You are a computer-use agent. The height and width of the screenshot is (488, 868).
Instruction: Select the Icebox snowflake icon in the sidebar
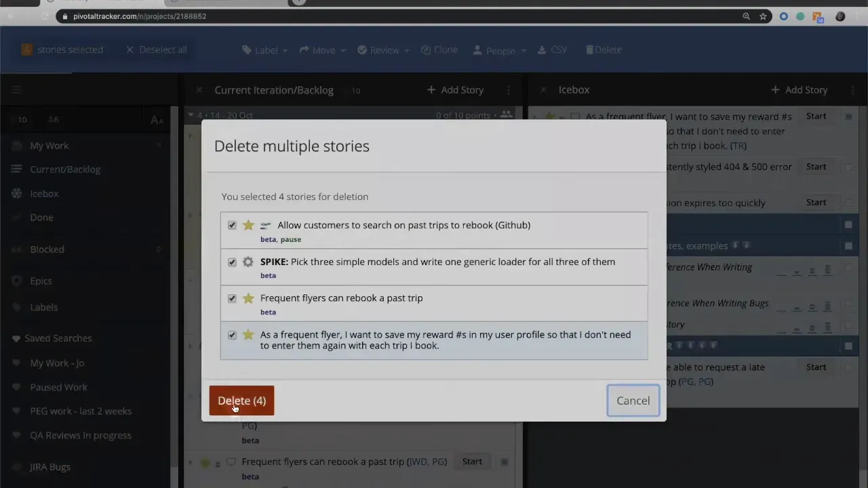click(x=16, y=193)
